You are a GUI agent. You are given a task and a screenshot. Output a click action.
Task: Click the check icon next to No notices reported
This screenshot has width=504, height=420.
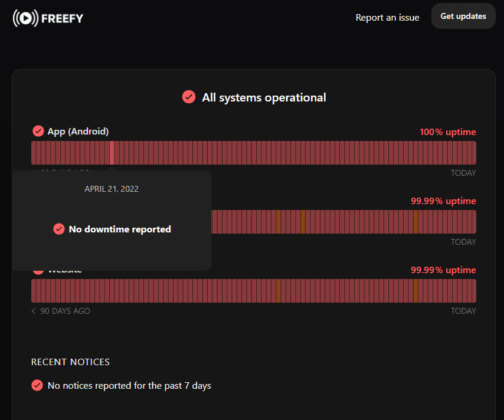click(37, 385)
